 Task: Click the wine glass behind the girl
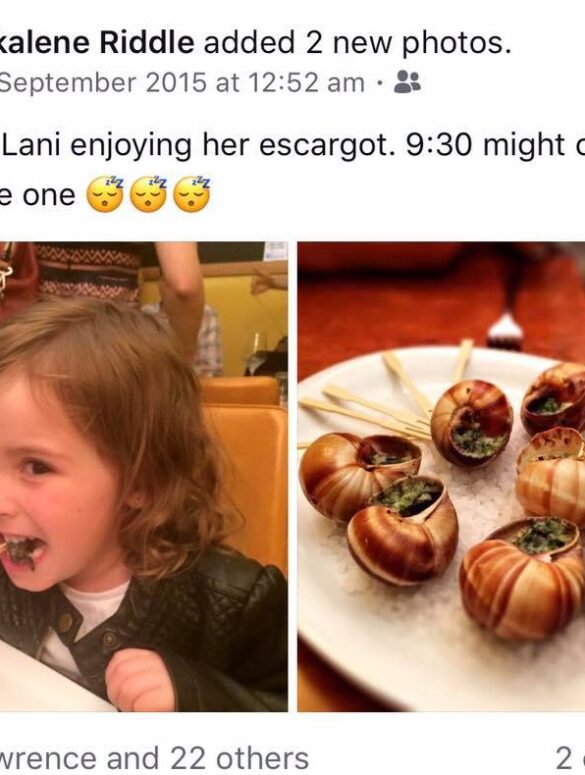(255, 354)
